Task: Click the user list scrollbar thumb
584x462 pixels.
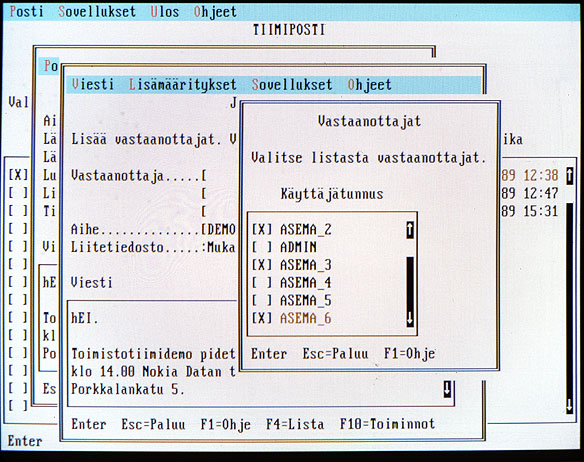Action: point(410,283)
